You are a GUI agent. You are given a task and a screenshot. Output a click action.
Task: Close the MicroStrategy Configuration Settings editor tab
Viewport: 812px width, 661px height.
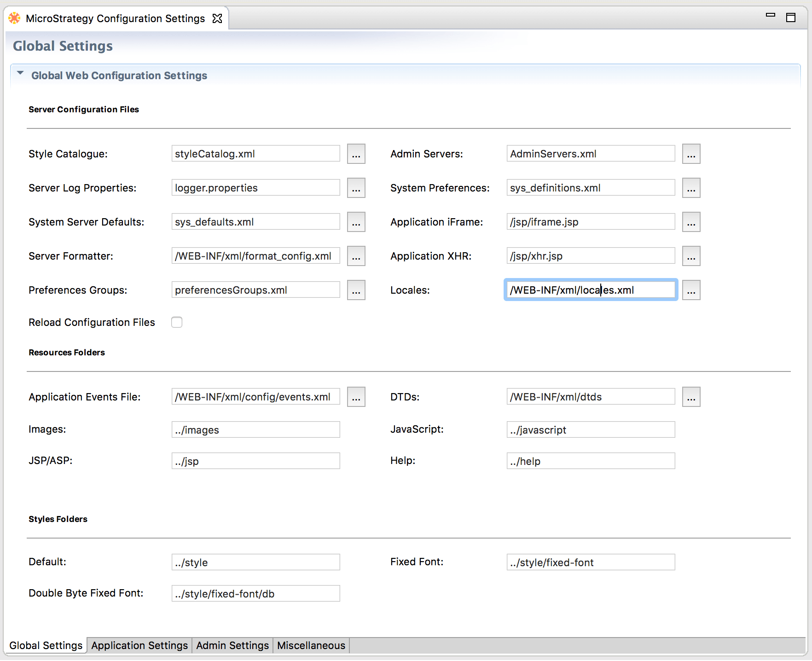coord(217,18)
